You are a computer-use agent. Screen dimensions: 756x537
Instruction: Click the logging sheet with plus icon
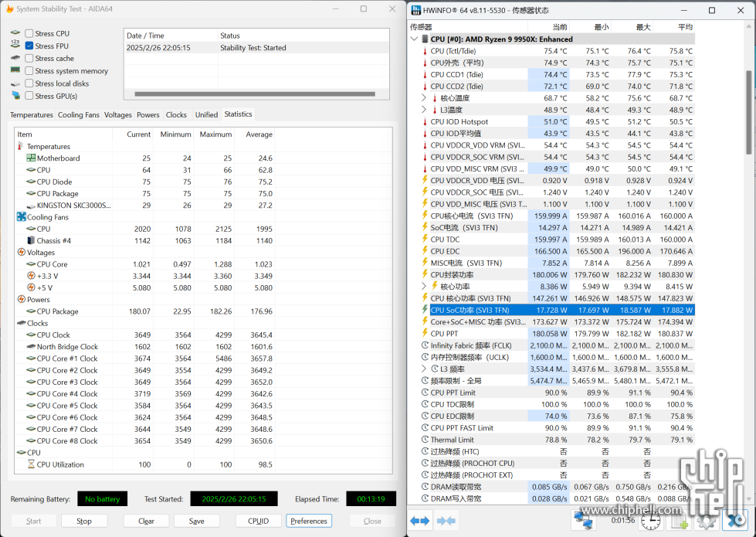679,521
